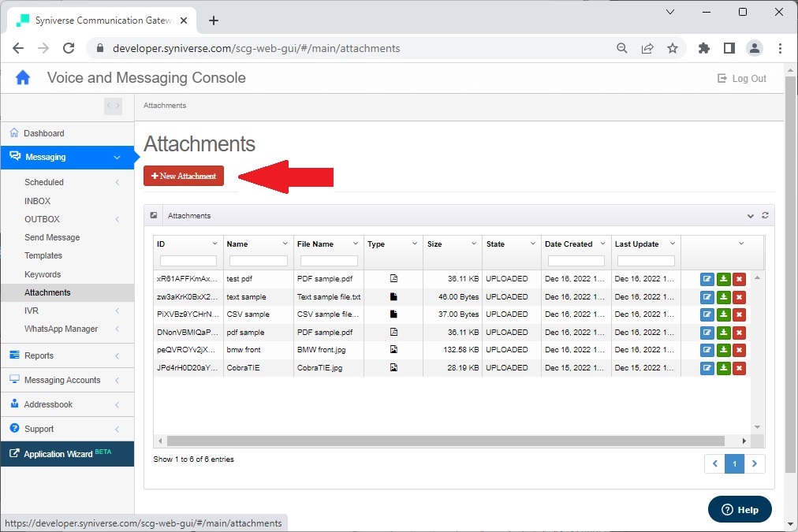The width and height of the screenshot is (798, 532).
Task: Reload the browser page
Action: (x=69, y=48)
